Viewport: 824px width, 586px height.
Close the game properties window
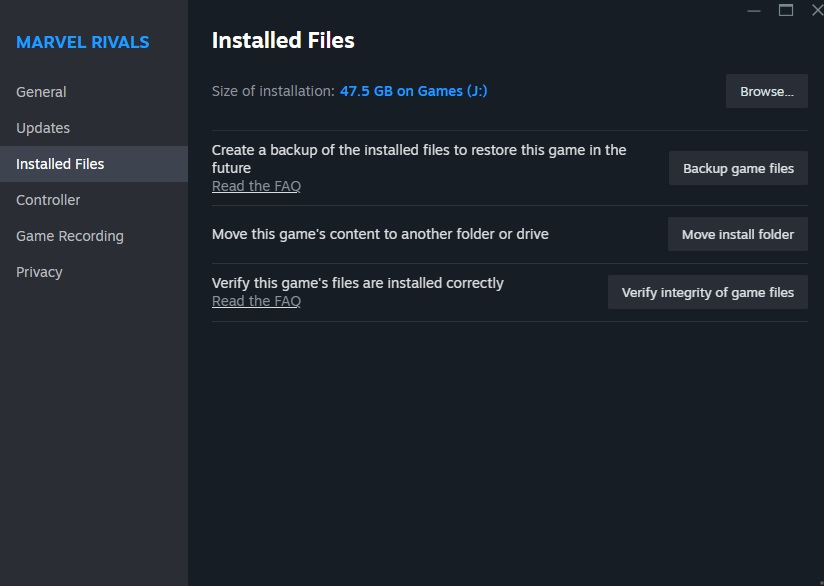click(x=816, y=10)
